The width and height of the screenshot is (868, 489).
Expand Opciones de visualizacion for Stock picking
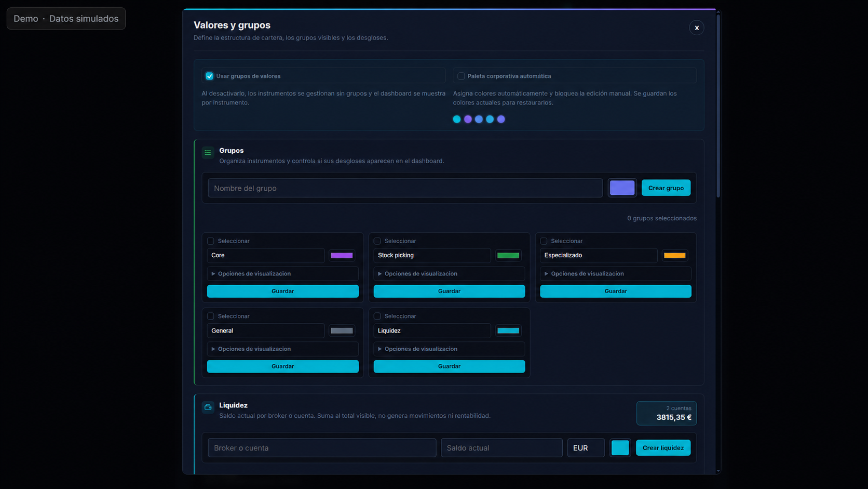pos(449,274)
